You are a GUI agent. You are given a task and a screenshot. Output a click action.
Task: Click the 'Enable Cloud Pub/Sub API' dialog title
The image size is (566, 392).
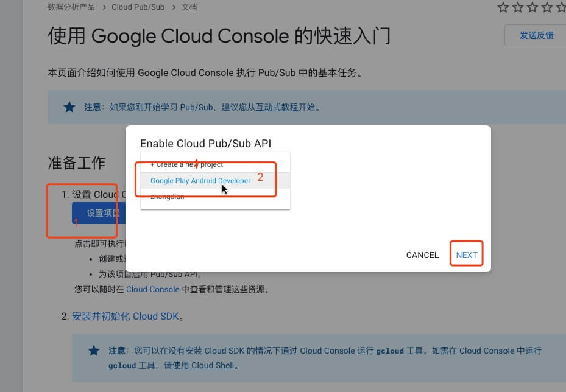205,144
